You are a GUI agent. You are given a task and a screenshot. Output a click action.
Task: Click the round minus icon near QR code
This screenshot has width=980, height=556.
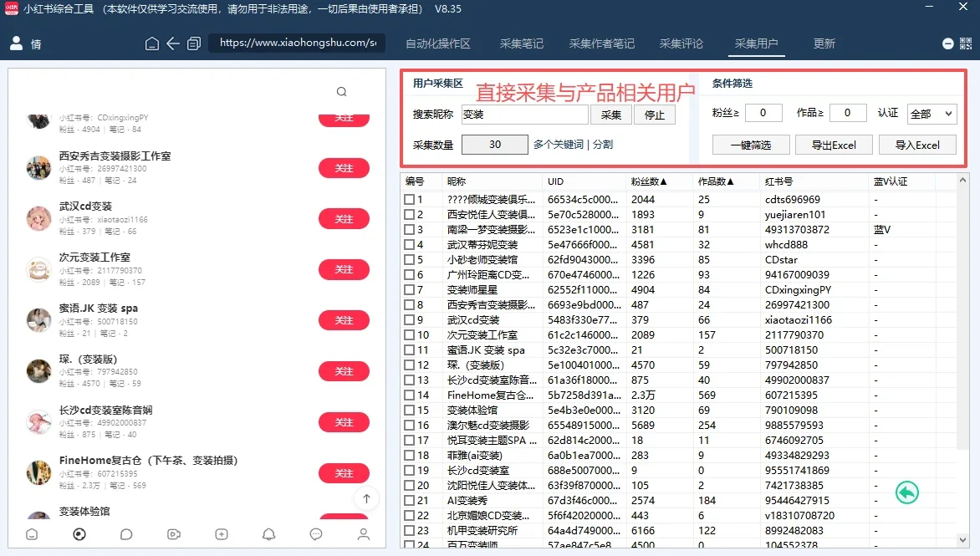click(948, 43)
